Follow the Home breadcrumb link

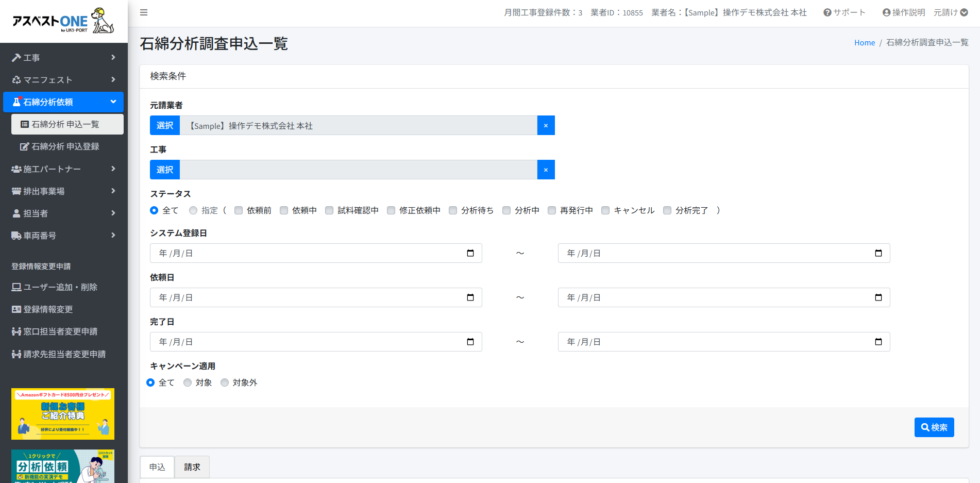coord(864,43)
